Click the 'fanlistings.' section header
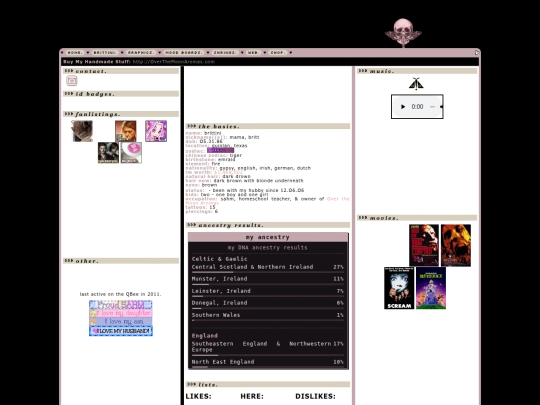 (x=121, y=114)
